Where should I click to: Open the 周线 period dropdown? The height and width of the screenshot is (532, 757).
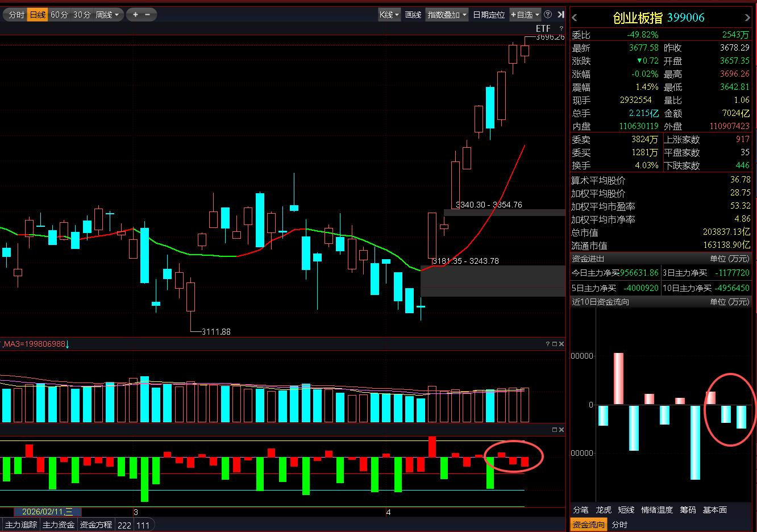point(107,15)
